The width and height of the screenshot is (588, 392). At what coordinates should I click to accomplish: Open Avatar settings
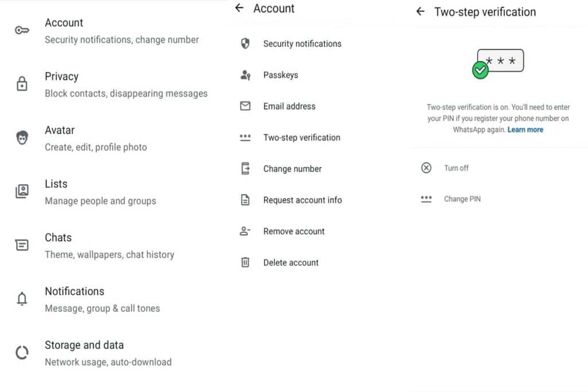113,138
